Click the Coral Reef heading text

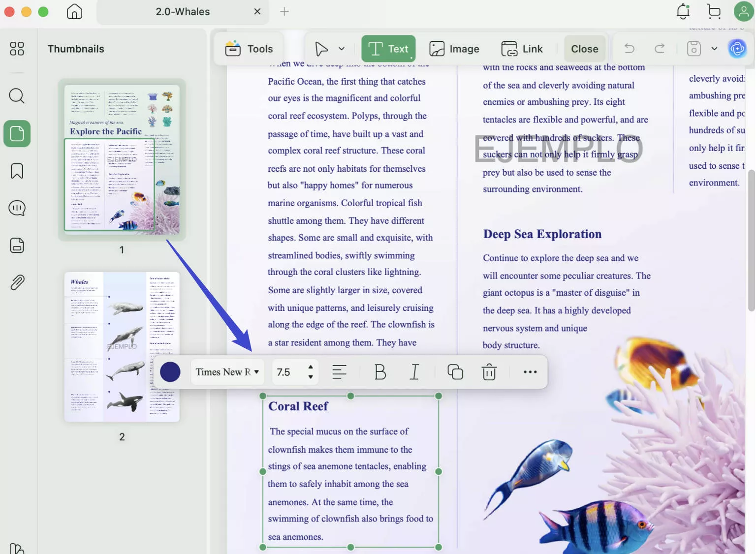click(x=298, y=406)
